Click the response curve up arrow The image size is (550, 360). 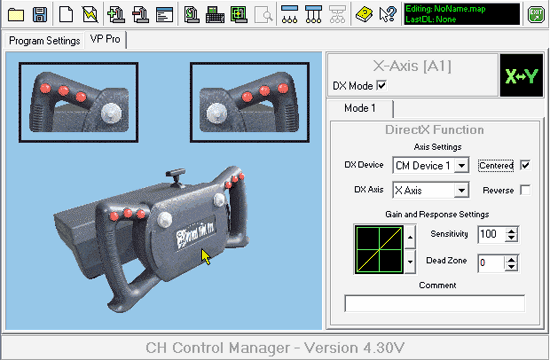[410, 237]
